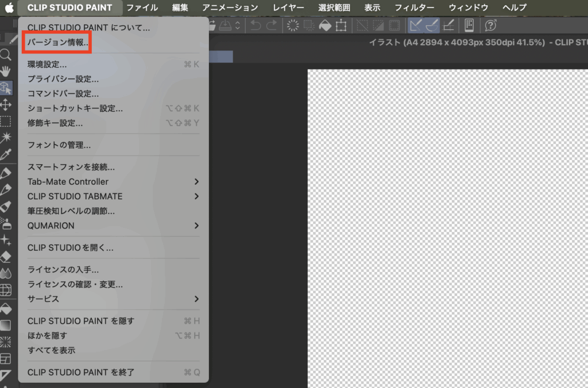This screenshot has height=388, width=588.
Task: Select the rectangular Selection marquee tool
Action: click(x=6, y=122)
